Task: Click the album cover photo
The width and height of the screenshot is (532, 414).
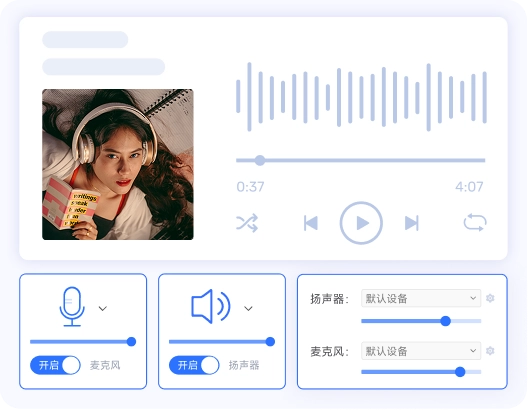Action: (119, 166)
